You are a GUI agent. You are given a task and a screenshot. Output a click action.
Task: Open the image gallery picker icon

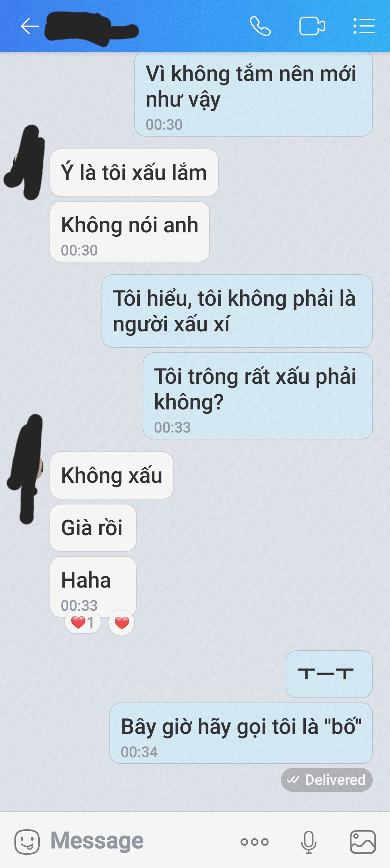tap(363, 842)
